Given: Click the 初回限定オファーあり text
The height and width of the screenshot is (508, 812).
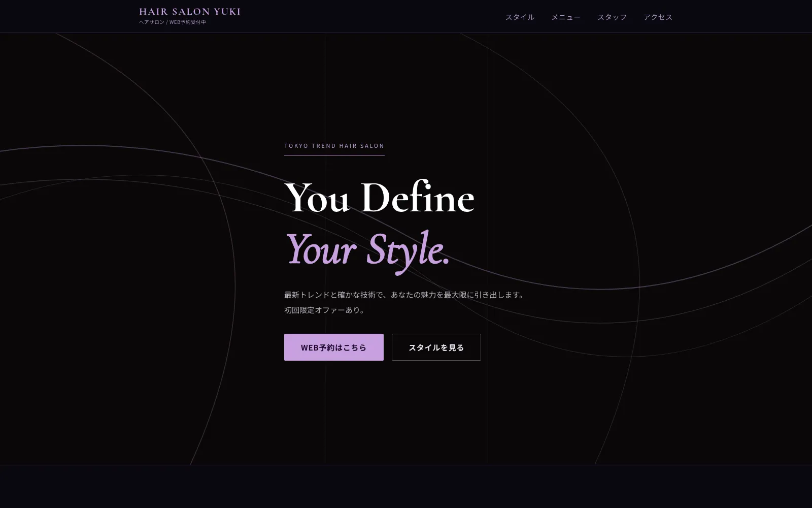Looking at the screenshot, I should tap(326, 310).
